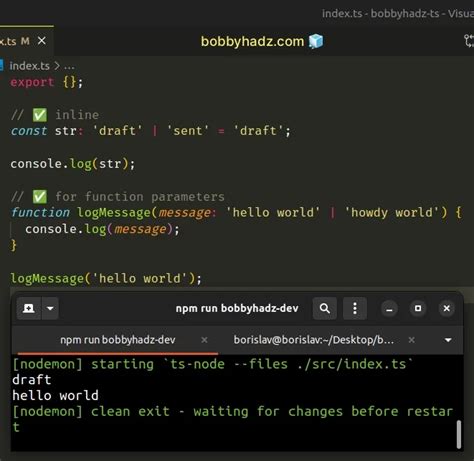The image size is (474, 461).
Task: Switch to npm run bobbyhadz-dev terminal tab
Action: (x=118, y=340)
